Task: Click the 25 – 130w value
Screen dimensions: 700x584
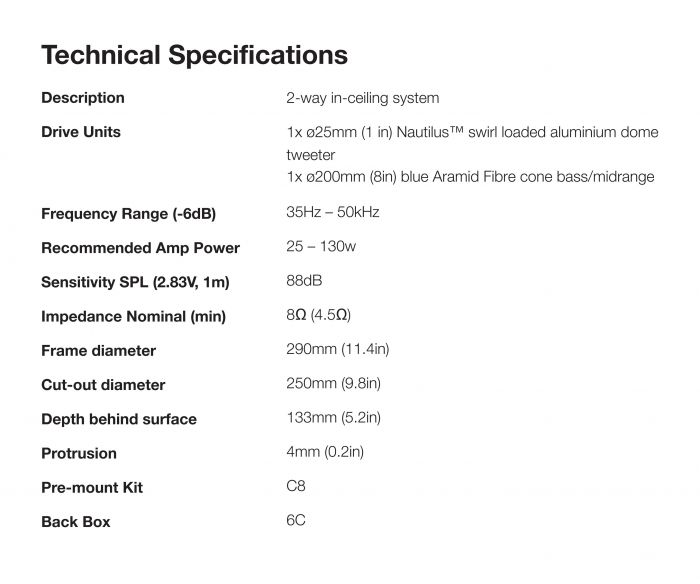Action: click(x=322, y=247)
